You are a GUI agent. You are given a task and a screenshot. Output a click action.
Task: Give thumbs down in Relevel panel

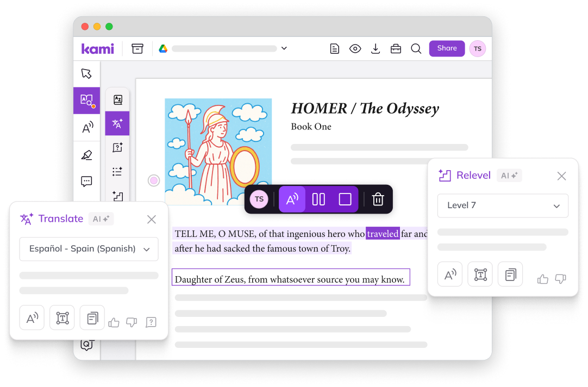[561, 279]
